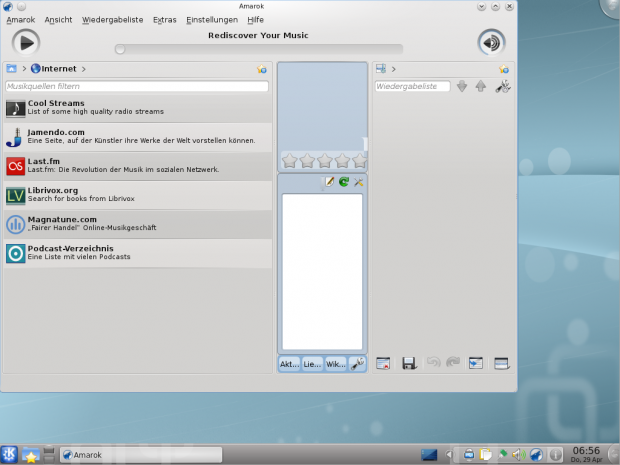Image resolution: width=620 pixels, height=465 pixels.
Task: Select the Jamendo.com service icon
Action: click(x=15, y=137)
